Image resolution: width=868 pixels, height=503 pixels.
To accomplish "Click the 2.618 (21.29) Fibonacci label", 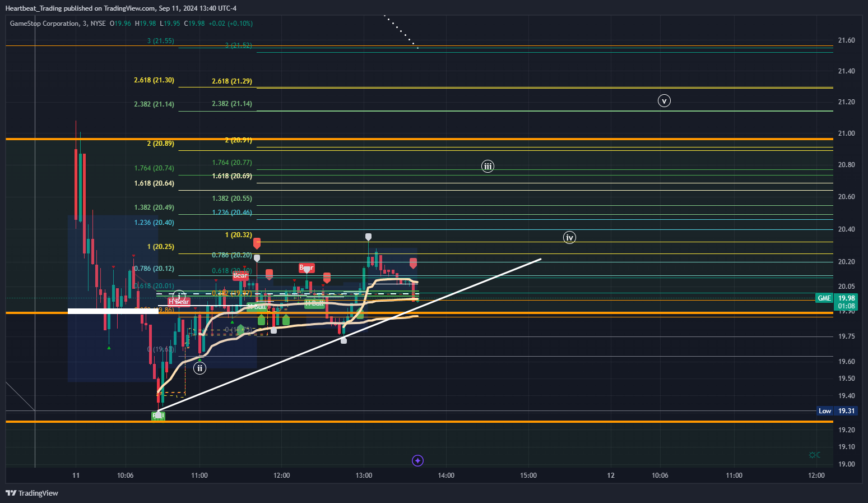I will 232,81.
